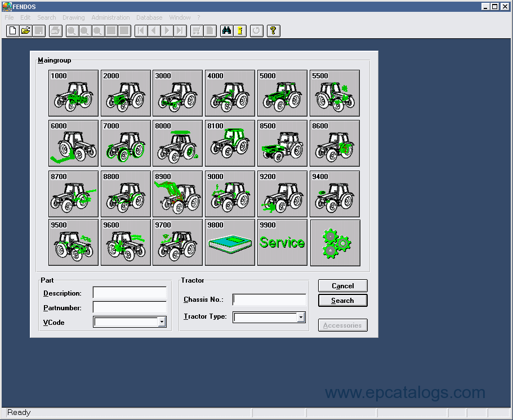Select maingroup 9200 tile
The image size is (513, 420).
pos(282,194)
